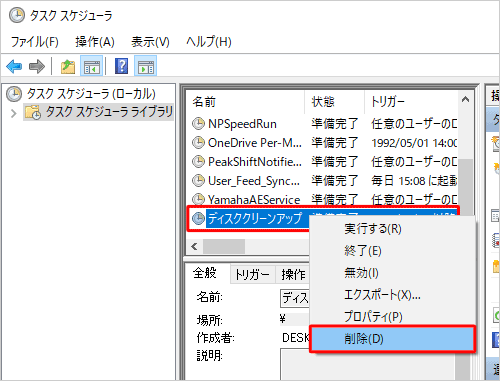Click the 1992/05/01 14:00 trigger cell

[x=414, y=143]
